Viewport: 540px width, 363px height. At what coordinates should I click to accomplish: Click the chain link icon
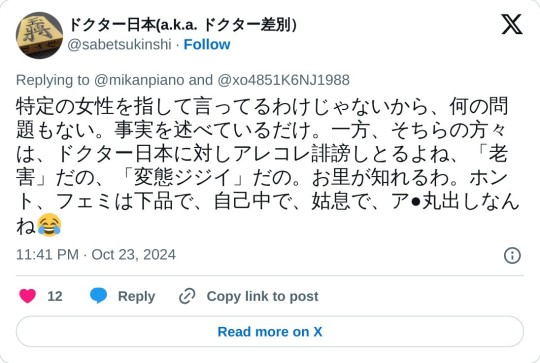click(187, 296)
